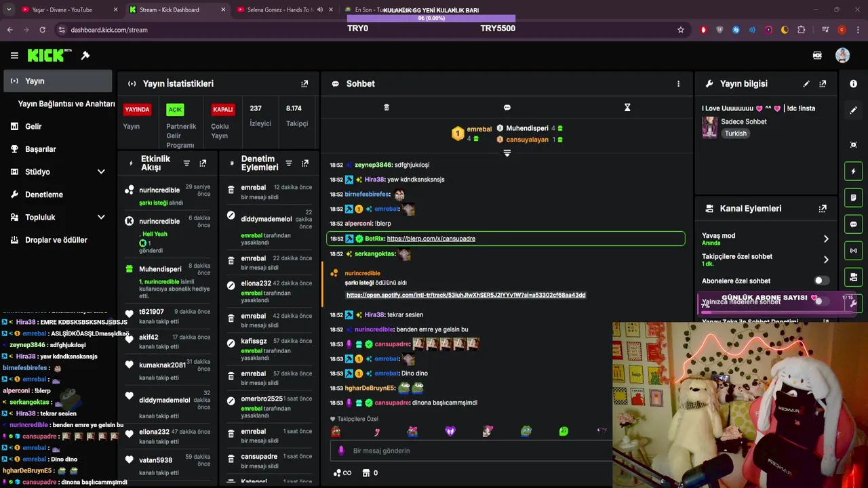Viewport: 868px width, 488px height.
Task: Insert the purple heart emote
Action: click(450, 431)
